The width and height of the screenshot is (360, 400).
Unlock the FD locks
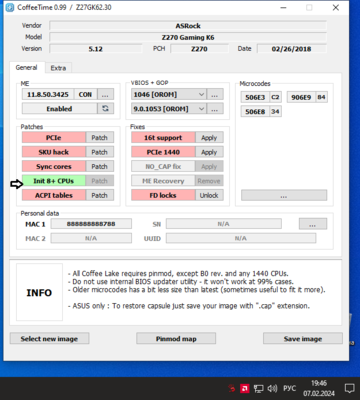click(x=209, y=195)
